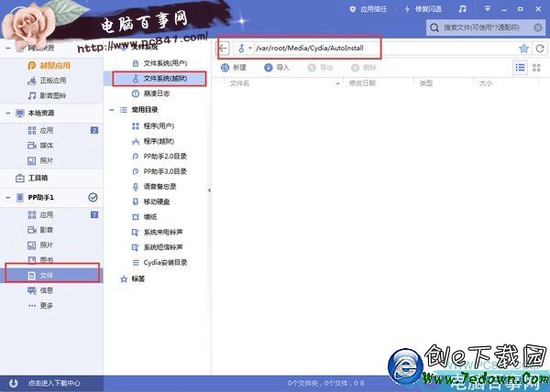550x392 pixels.
Task: Switch to grid view
Action: point(536,68)
